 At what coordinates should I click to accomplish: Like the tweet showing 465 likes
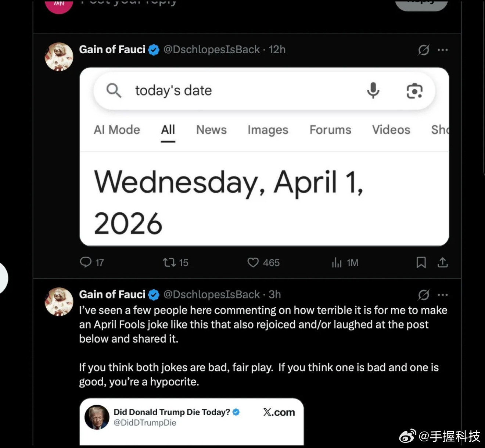[x=253, y=262]
